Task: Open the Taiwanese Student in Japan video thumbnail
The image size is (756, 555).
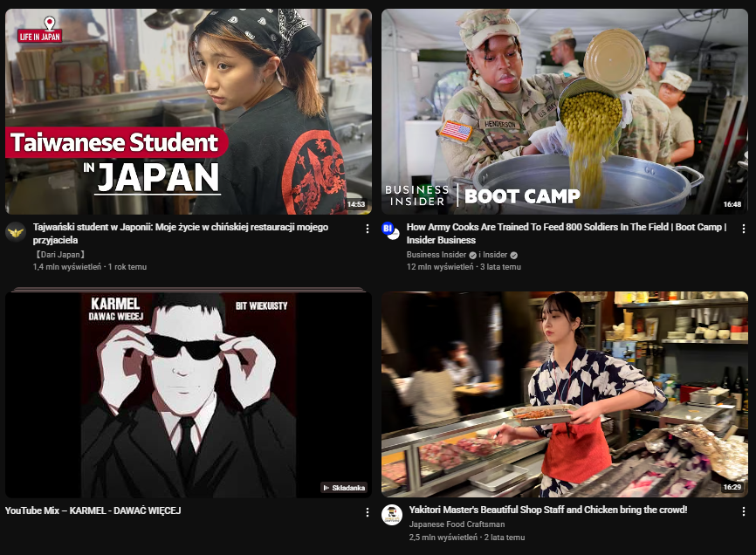Action: tap(189, 112)
